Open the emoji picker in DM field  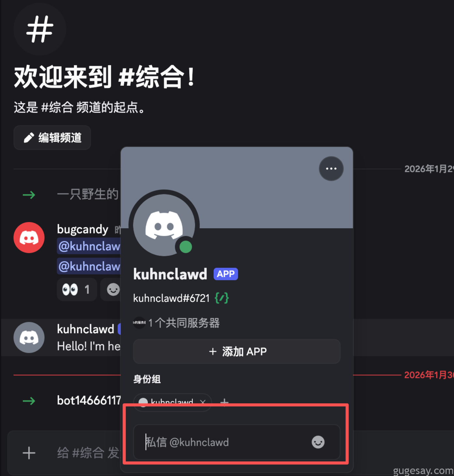(x=318, y=442)
